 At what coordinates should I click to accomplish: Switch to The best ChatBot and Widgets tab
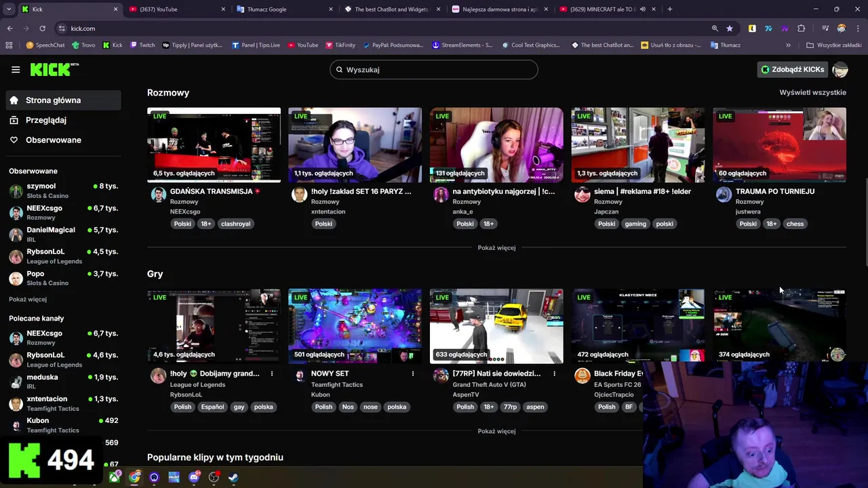[x=393, y=9]
